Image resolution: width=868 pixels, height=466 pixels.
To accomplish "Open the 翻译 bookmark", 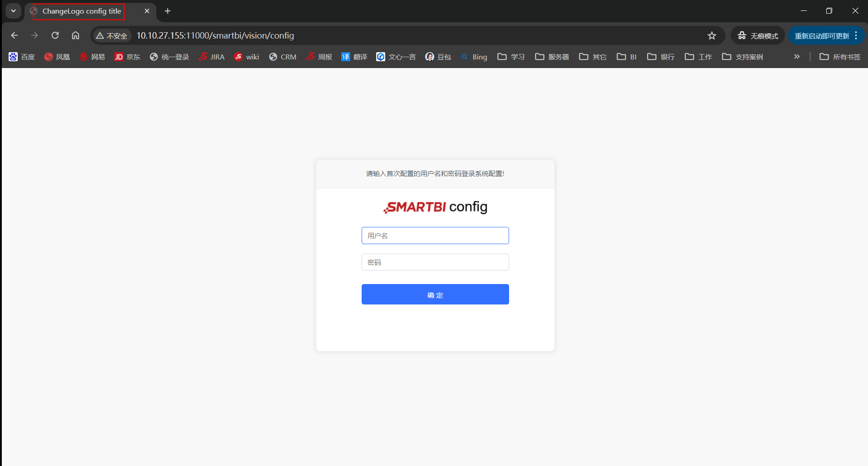I will point(354,57).
